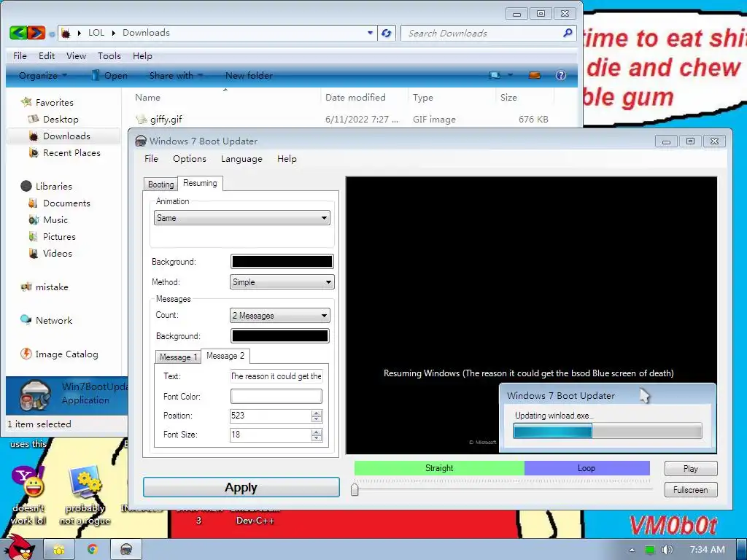Go back with Explorer's green arrow
Screen dimensions: 747x560
(18, 33)
